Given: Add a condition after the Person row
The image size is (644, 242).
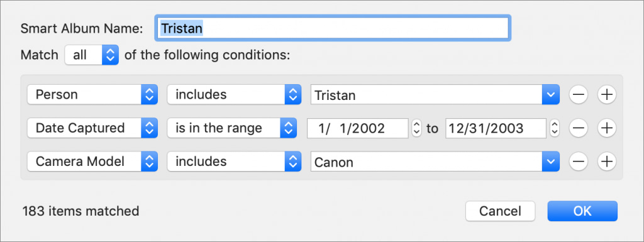Looking at the screenshot, I should 607,95.
